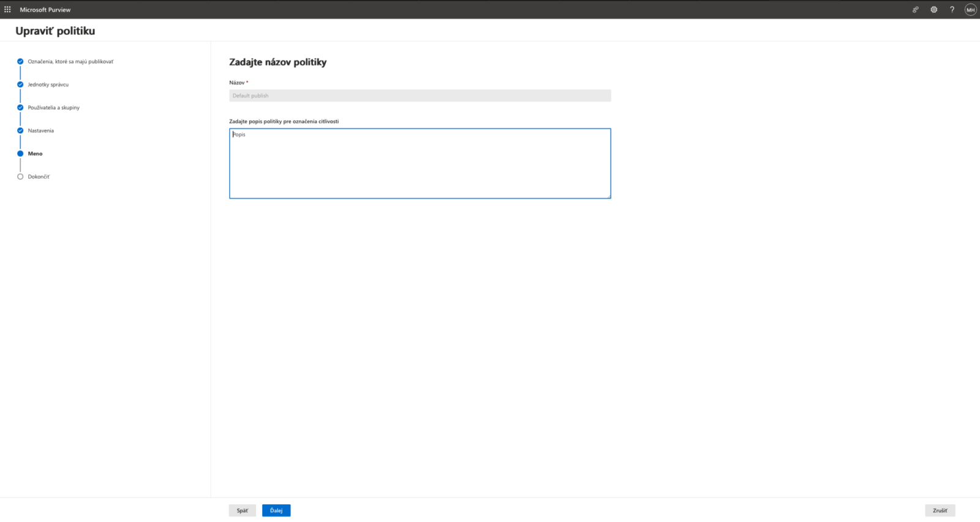Click the Názov field with Default publish
The height and width of the screenshot is (522, 980).
pos(420,96)
